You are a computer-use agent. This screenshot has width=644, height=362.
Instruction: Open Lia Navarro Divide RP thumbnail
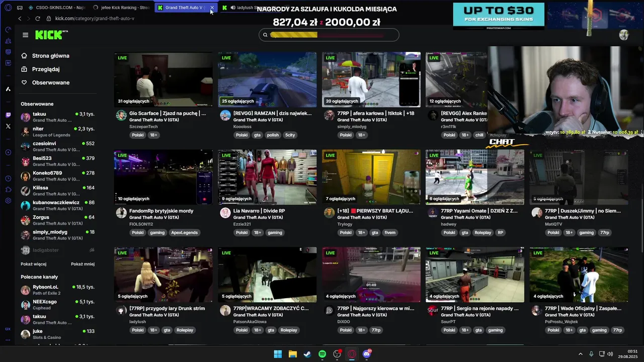267,177
